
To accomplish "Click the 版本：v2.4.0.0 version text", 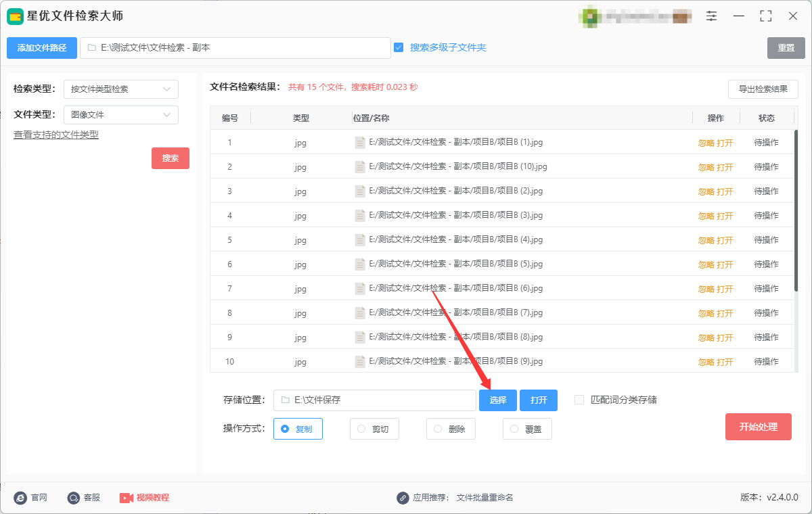I will [769, 498].
